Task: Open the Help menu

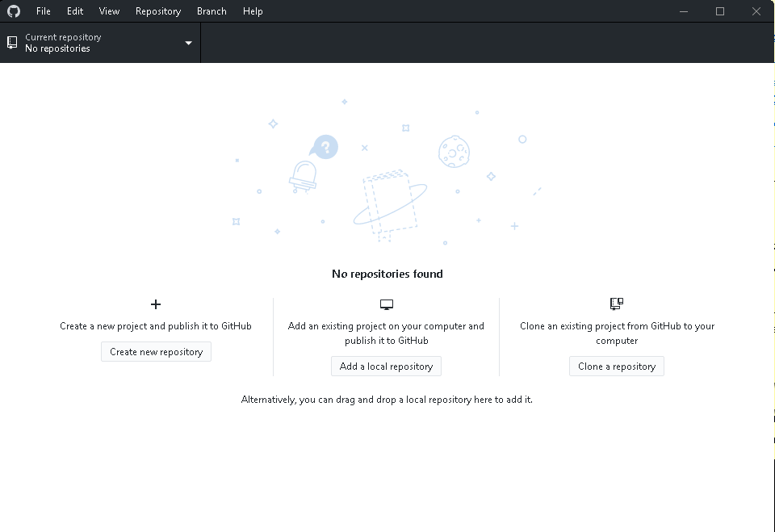Action: click(x=253, y=10)
